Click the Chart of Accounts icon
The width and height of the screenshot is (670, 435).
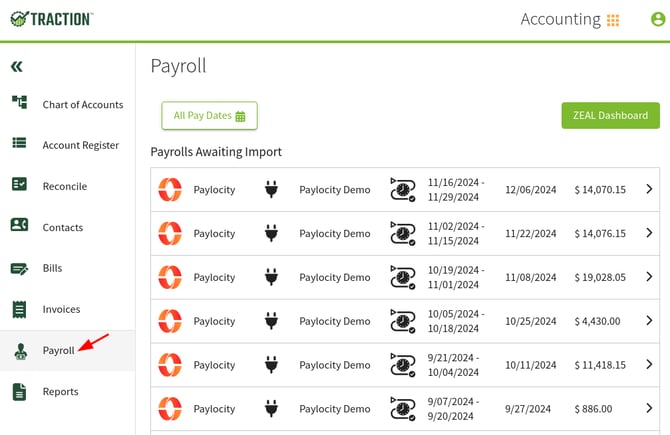[x=19, y=103]
